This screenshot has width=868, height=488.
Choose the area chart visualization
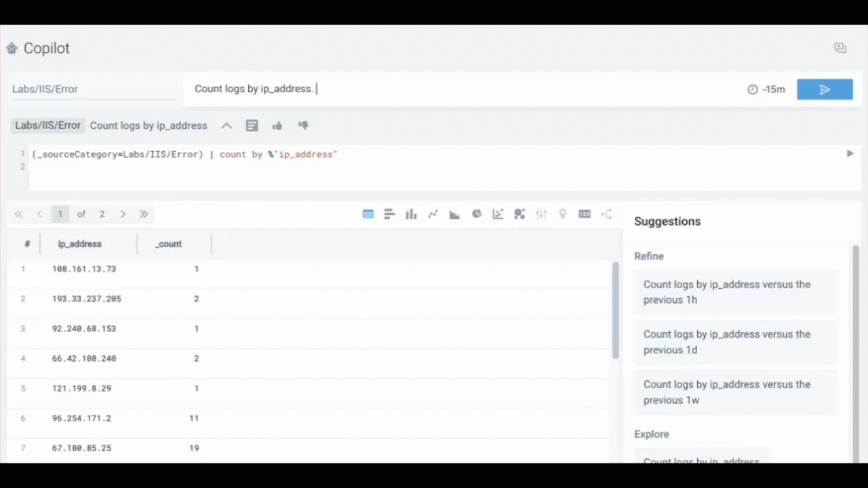pyautogui.click(x=454, y=214)
